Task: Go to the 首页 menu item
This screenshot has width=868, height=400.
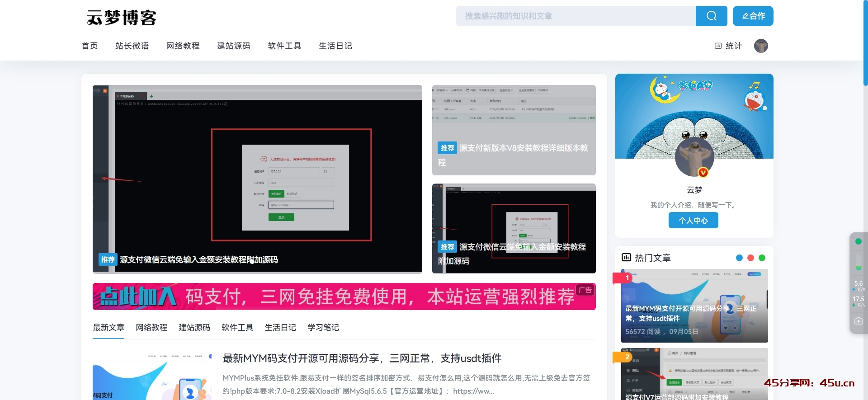Action: pyautogui.click(x=90, y=46)
